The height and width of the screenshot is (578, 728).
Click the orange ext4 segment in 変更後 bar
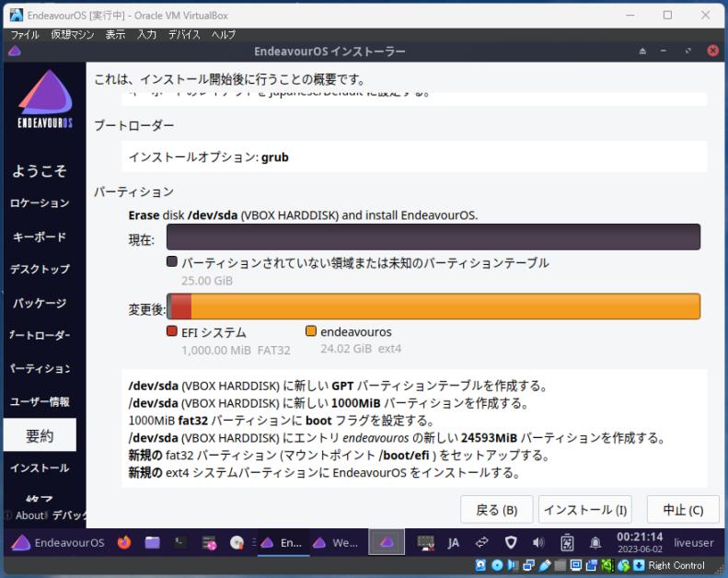[x=445, y=306]
